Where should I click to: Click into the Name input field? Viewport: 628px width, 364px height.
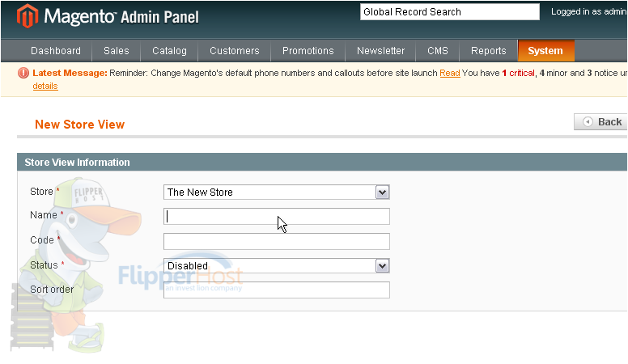pyautogui.click(x=276, y=217)
